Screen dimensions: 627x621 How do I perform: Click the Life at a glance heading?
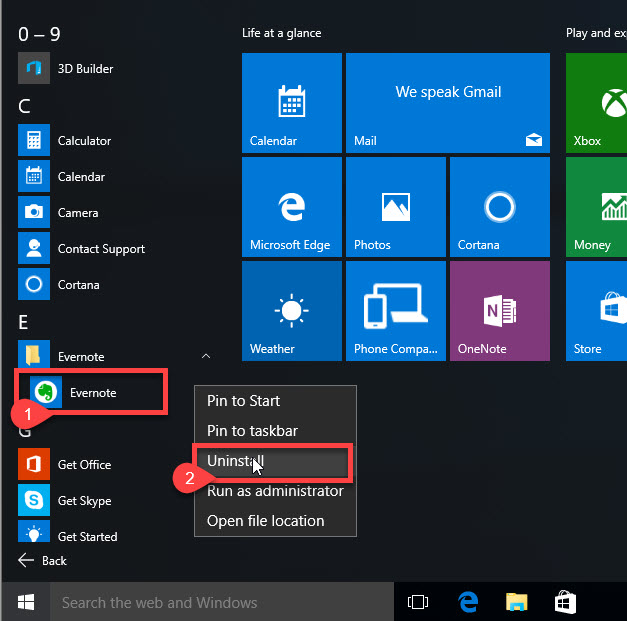click(x=282, y=33)
